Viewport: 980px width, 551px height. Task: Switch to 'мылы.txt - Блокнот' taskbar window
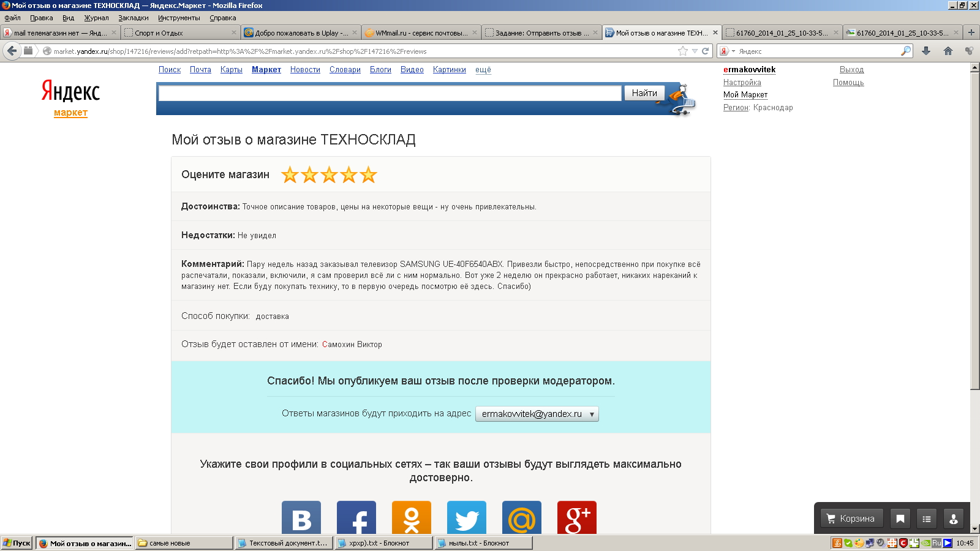coord(483,543)
